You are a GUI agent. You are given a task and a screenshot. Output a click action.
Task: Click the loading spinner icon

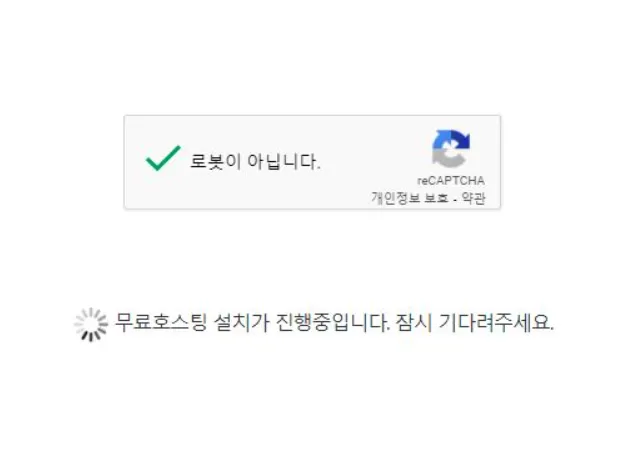tap(91, 324)
